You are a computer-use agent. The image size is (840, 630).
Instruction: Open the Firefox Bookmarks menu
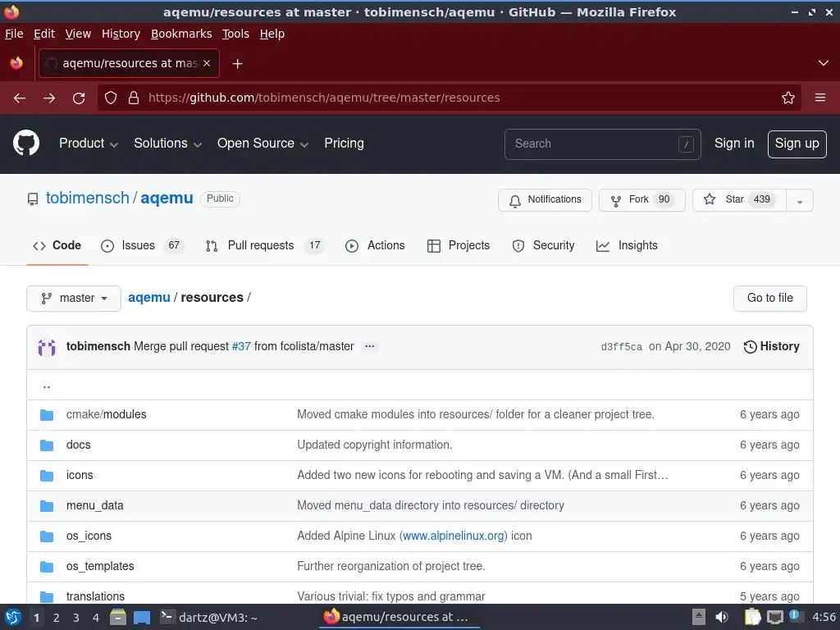pyautogui.click(x=181, y=34)
